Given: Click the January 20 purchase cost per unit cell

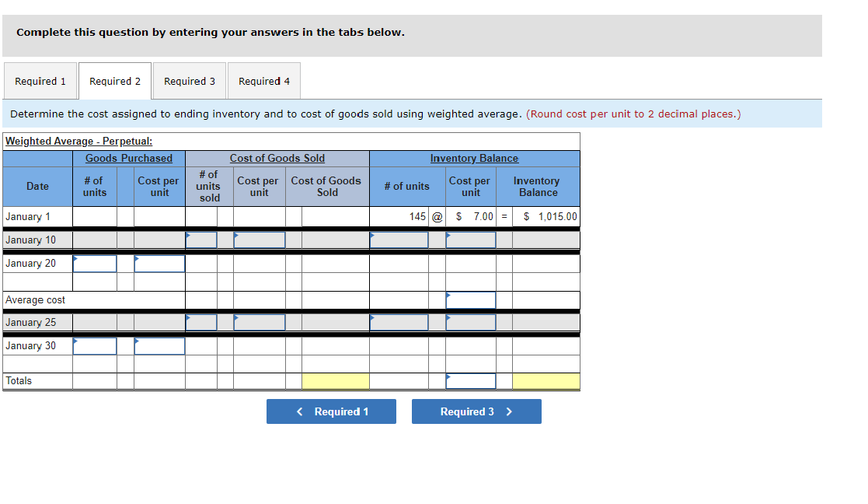Looking at the screenshot, I should (x=159, y=263).
